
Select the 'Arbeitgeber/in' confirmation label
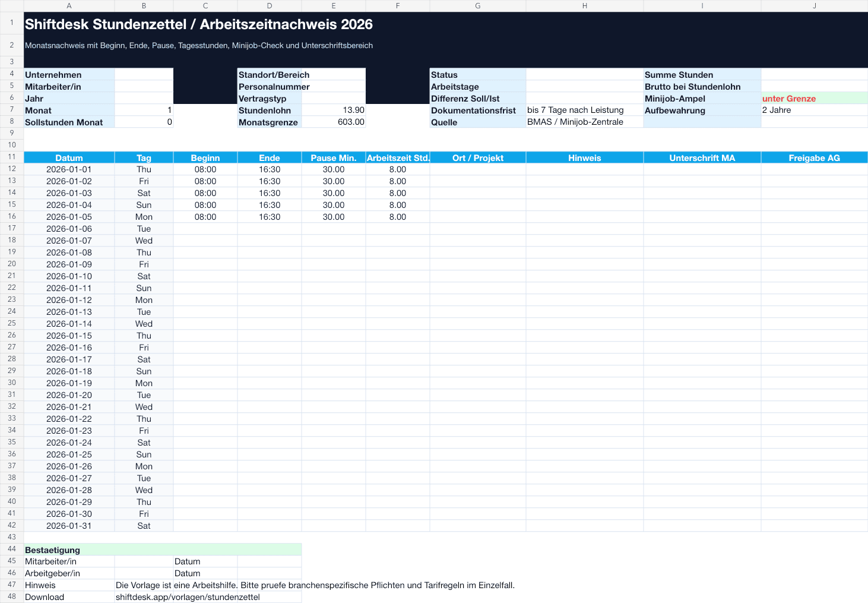[x=69, y=573]
